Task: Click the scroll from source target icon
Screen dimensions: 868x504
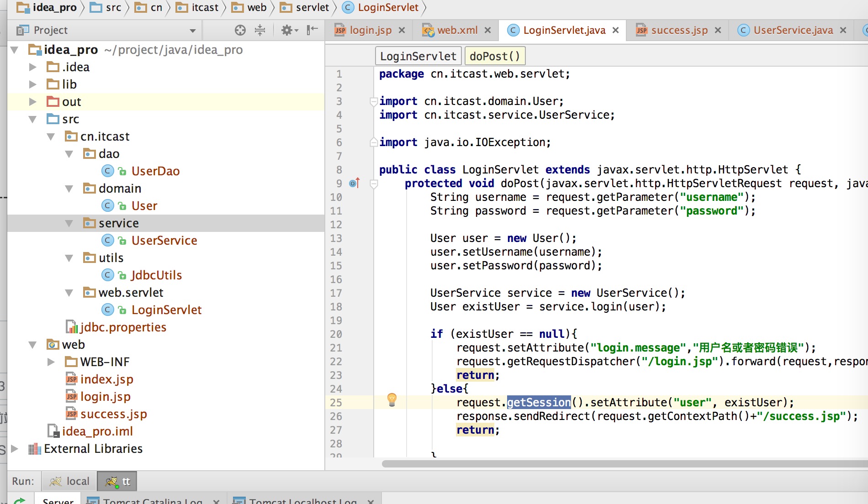Action: click(240, 30)
